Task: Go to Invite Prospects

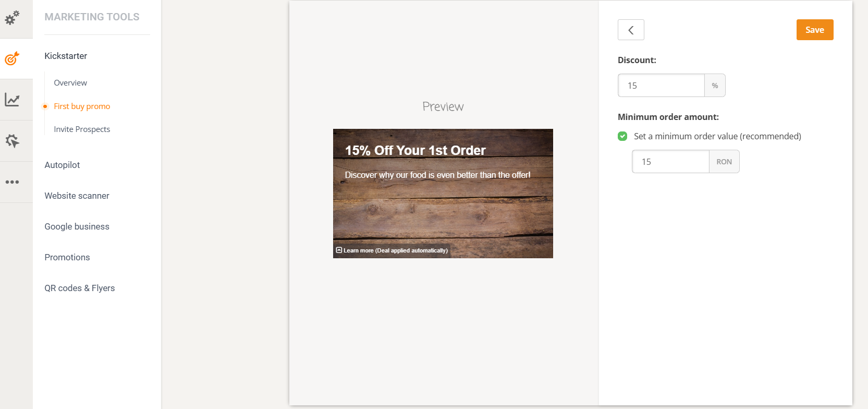Action: [82, 129]
